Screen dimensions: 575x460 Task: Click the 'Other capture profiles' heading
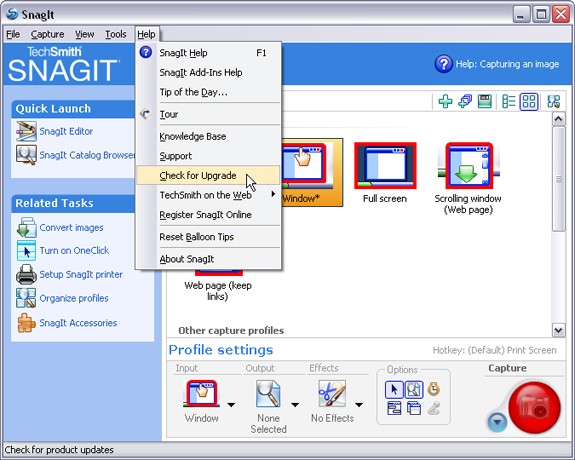click(231, 331)
